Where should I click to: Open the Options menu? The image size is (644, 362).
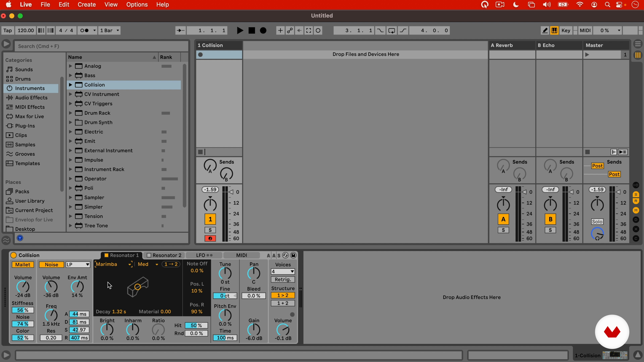(137, 5)
